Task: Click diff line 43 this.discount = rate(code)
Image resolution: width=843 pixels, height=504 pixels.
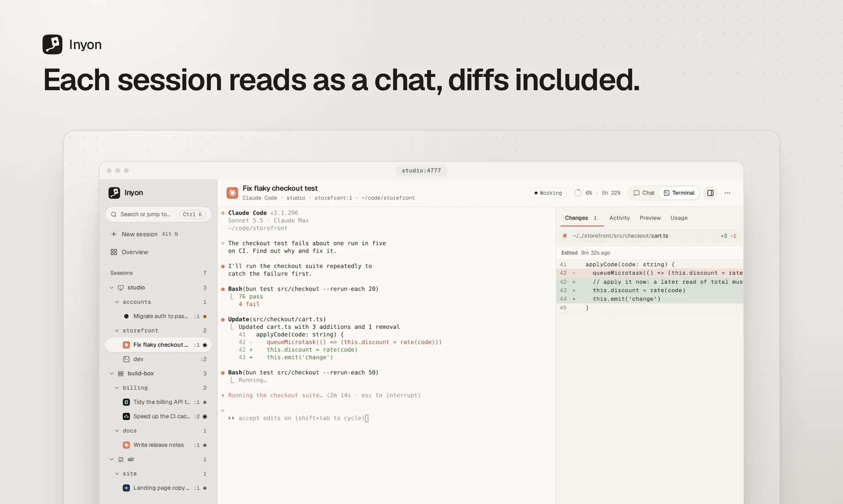Action: pos(650,290)
